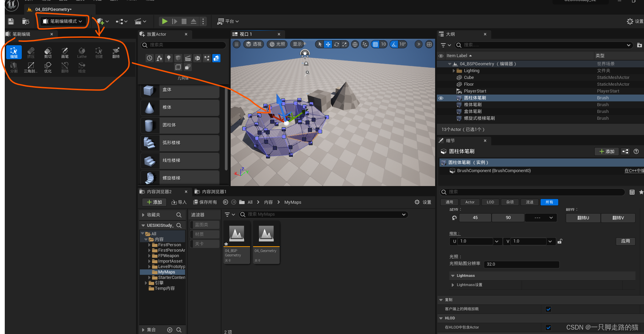
Task: Open the V scale dropdown arrow
Action: click(550, 241)
